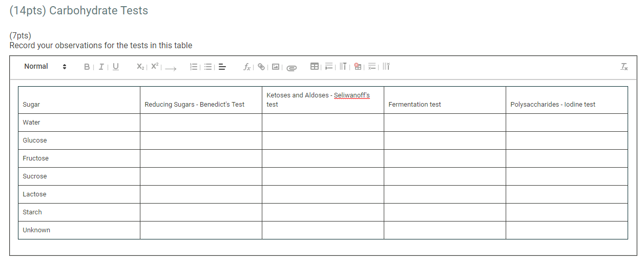The image size is (644, 261).
Task: Insert a right arrow symbol
Action: click(x=171, y=67)
